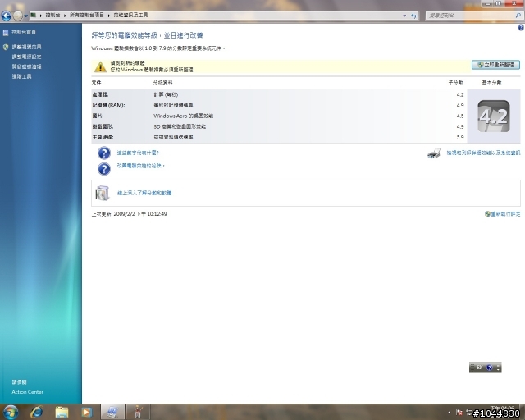Click the EN indicator on the language bar
This screenshot has width=525, height=420.
point(479,367)
